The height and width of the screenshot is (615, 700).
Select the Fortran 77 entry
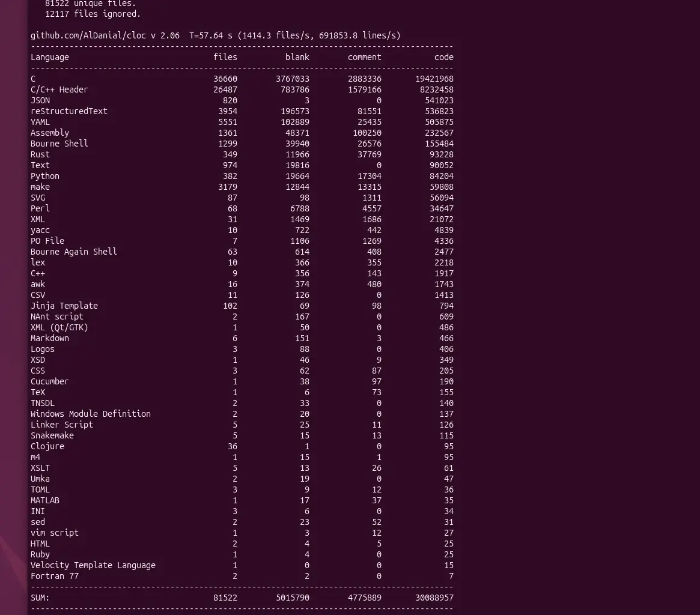click(54, 576)
